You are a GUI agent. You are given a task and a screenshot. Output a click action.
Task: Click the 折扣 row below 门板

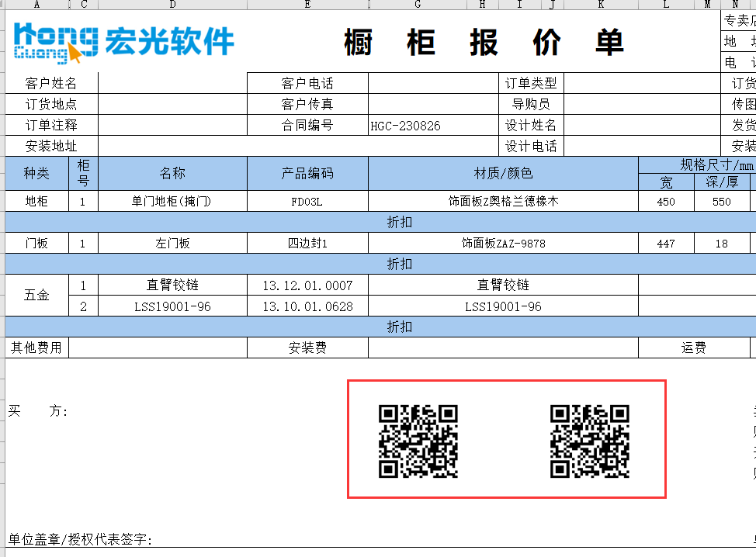coord(380,264)
